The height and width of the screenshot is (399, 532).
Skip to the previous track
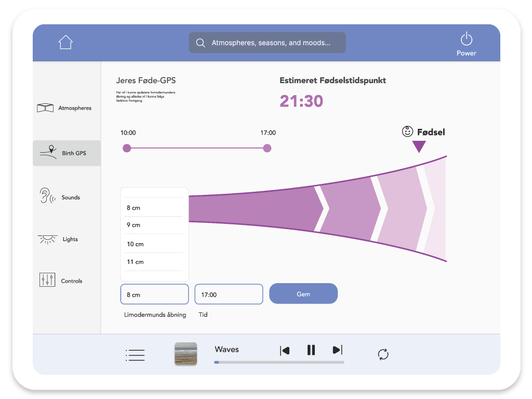285,351
